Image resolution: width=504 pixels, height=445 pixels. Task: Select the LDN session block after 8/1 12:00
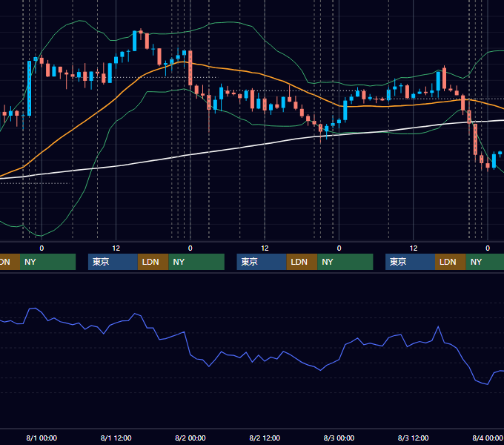[153, 262]
